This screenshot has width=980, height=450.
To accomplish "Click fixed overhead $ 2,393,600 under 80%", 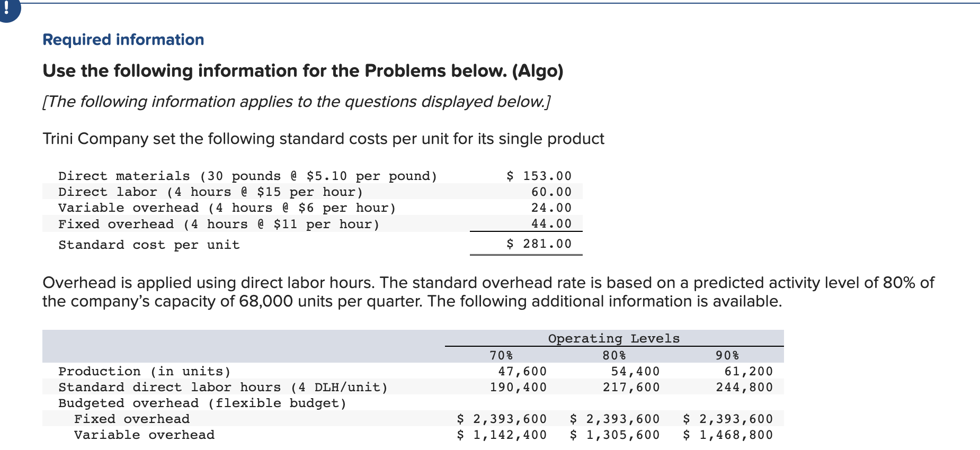I will point(615,419).
